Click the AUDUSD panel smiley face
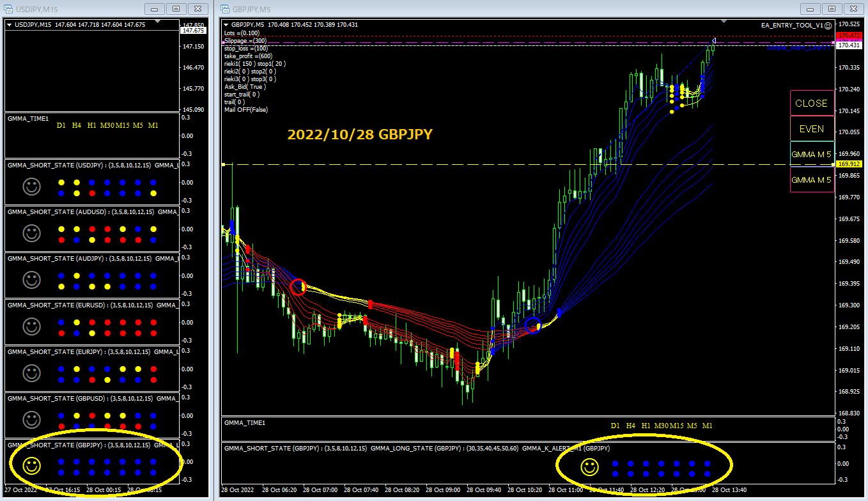Image resolution: width=868 pixels, height=501 pixels. point(31,233)
